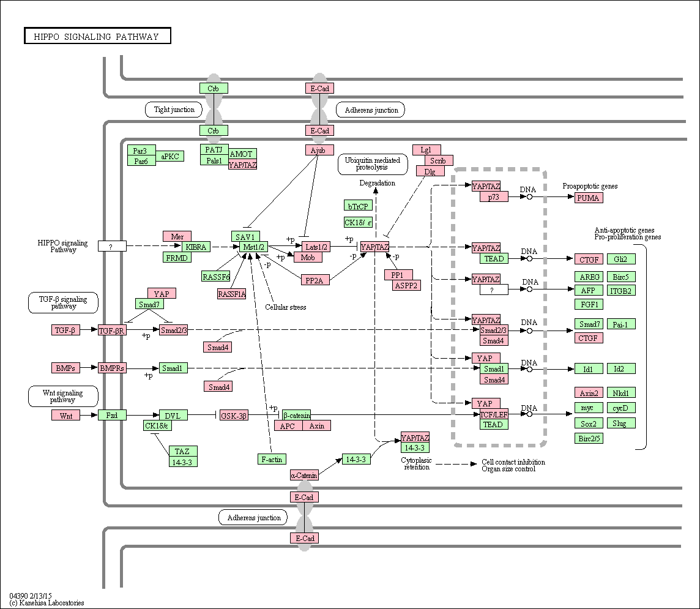Screen dimensions: 700x609
Task: Click the PP1 gene box
Action: (399, 275)
